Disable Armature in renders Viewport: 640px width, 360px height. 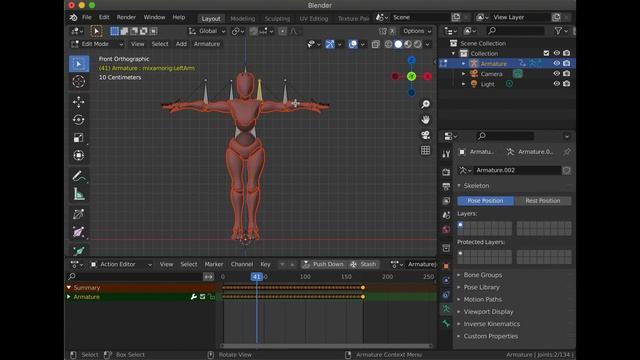click(567, 63)
